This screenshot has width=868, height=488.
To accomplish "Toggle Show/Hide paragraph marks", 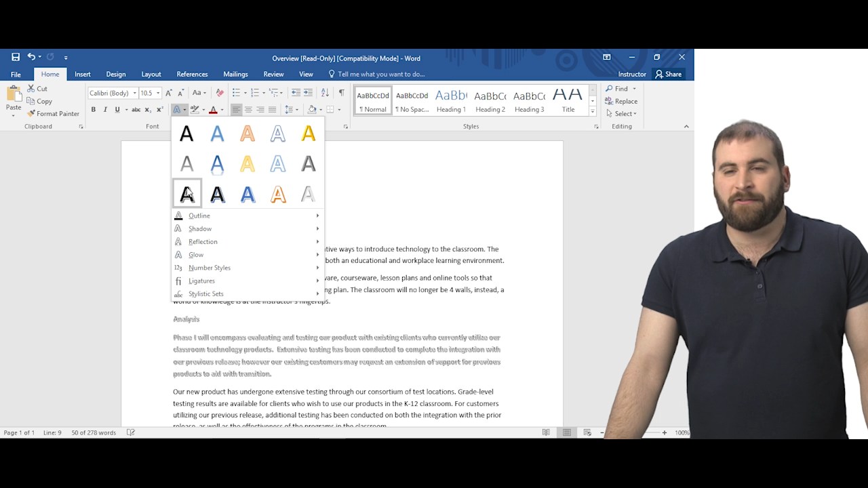I will (x=341, y=93).
